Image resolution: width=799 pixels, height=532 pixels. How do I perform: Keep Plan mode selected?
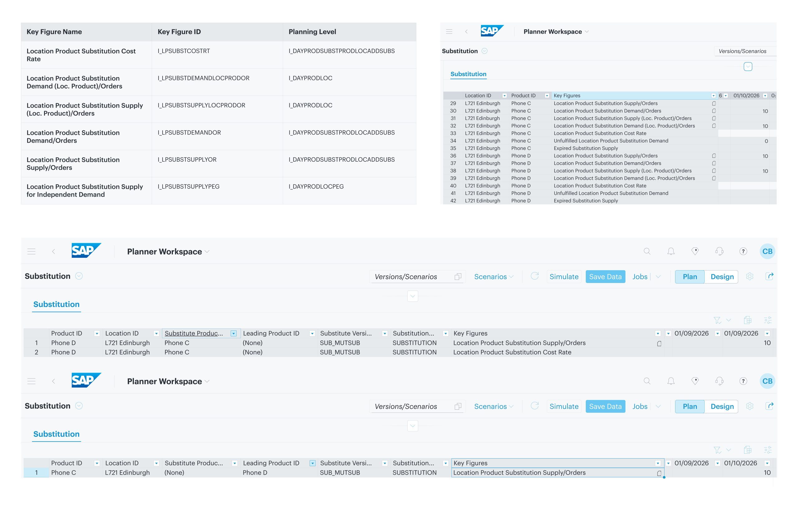pos(689,276)
